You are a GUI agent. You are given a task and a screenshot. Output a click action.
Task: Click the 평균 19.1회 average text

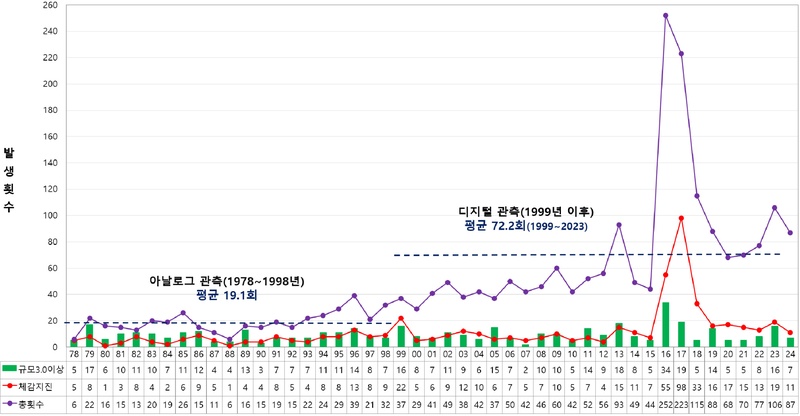pyautogui.click(x=227, y=295)
